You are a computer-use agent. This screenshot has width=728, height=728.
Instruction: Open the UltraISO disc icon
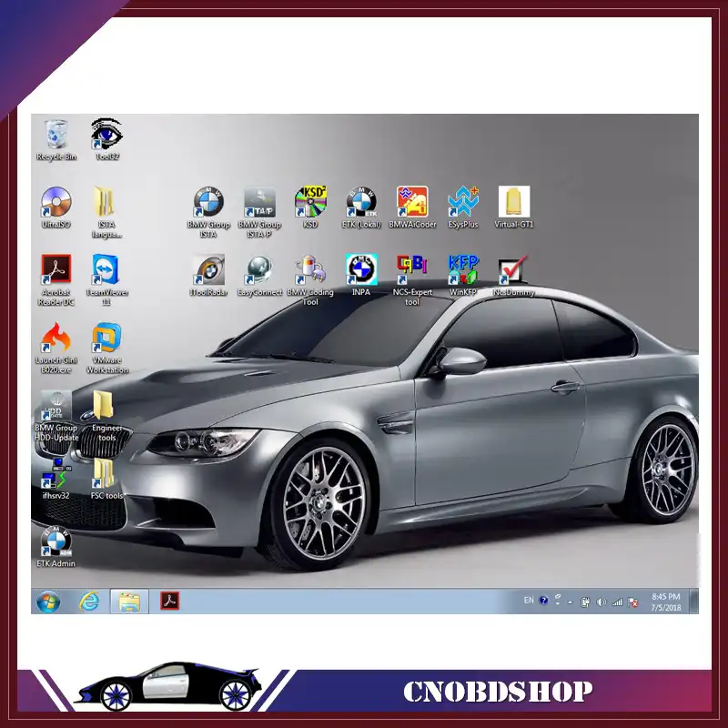click(56, 207)
